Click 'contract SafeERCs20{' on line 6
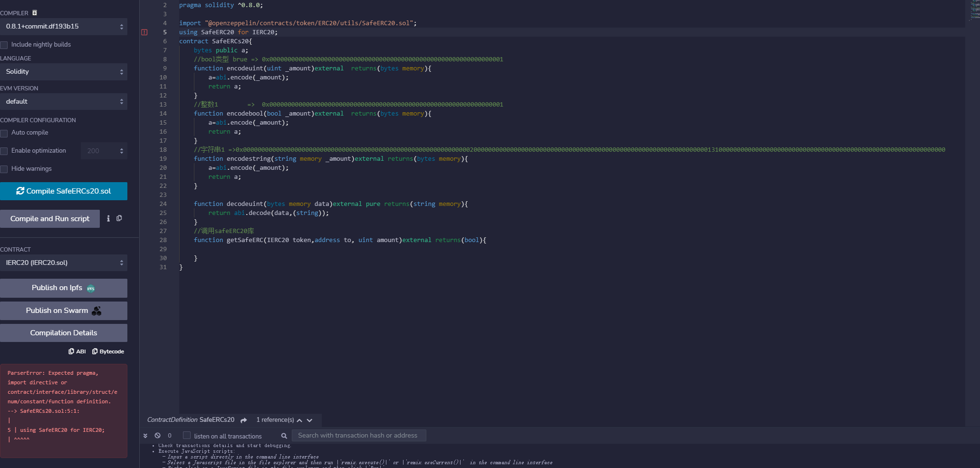Image resolution: width=980 pixels, height=468 pixels. point(215,41)
